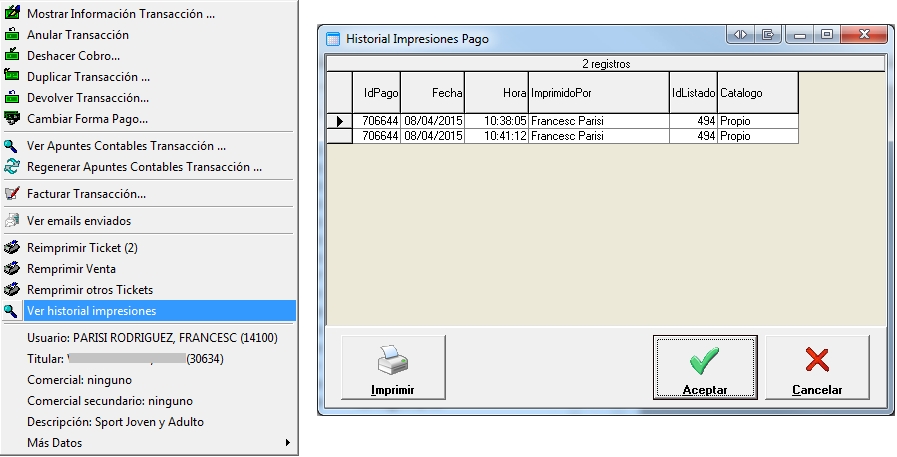The height and width of the screenshot is (457, 897).
Task: Click Francesc Parisi in the 10:38:05 row
Action: (x=599, y=121)
